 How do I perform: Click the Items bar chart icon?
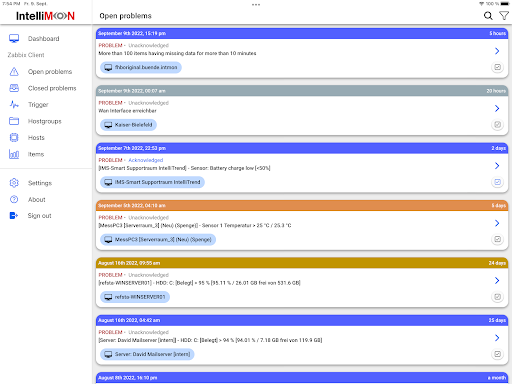click(x=14, y=154)
